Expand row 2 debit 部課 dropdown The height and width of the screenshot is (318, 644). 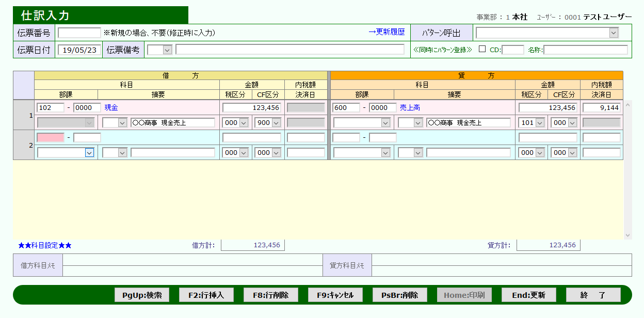[89, 153]
